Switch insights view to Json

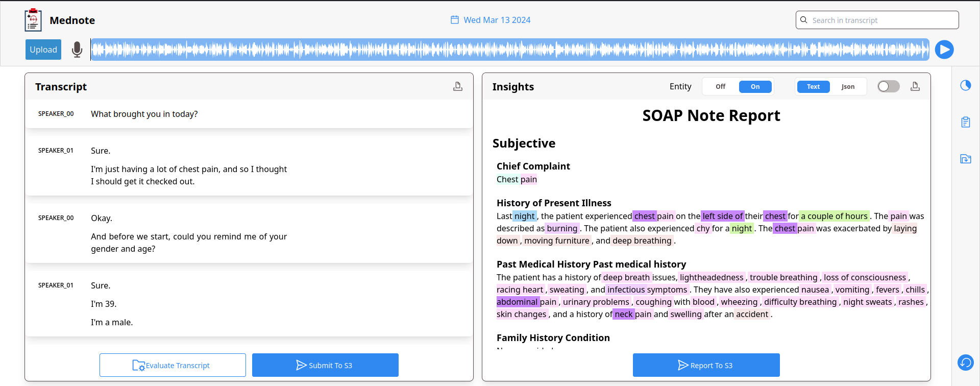tap(848, 87)
